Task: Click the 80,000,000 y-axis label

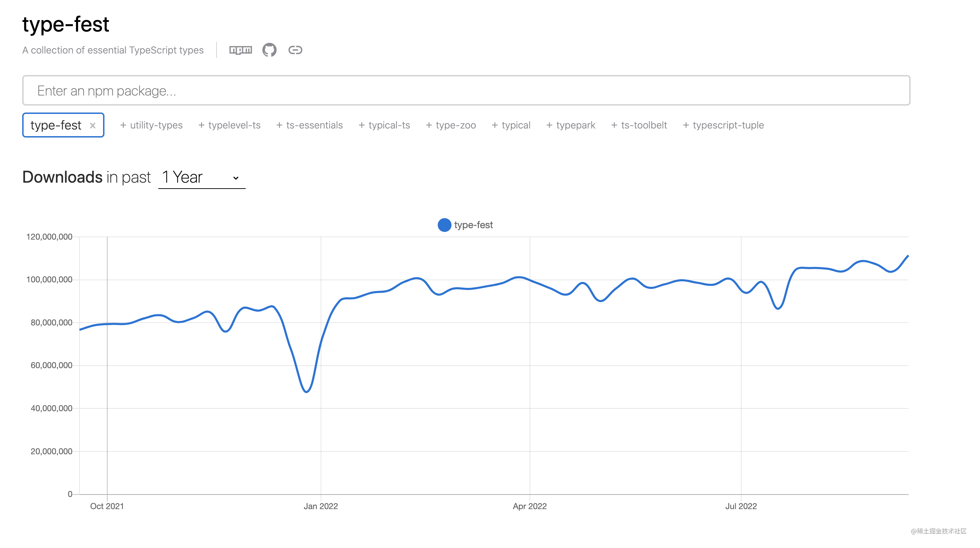Action: click(51, 323)
